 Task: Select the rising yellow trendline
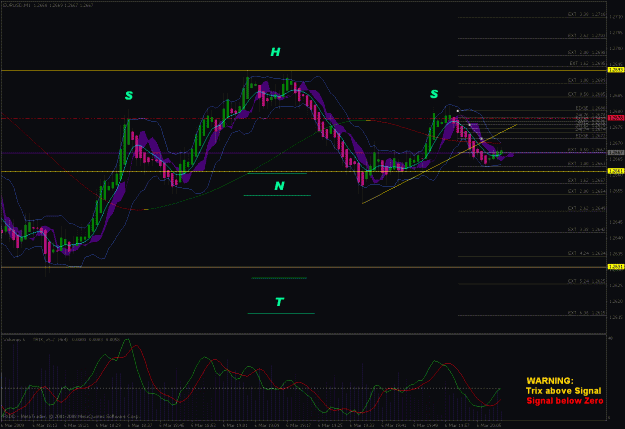(439, 164)
